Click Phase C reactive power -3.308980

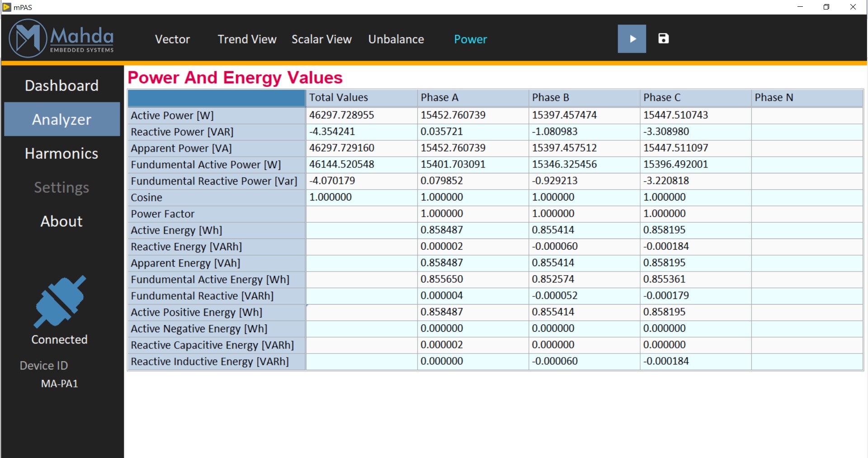coord(695,132)
